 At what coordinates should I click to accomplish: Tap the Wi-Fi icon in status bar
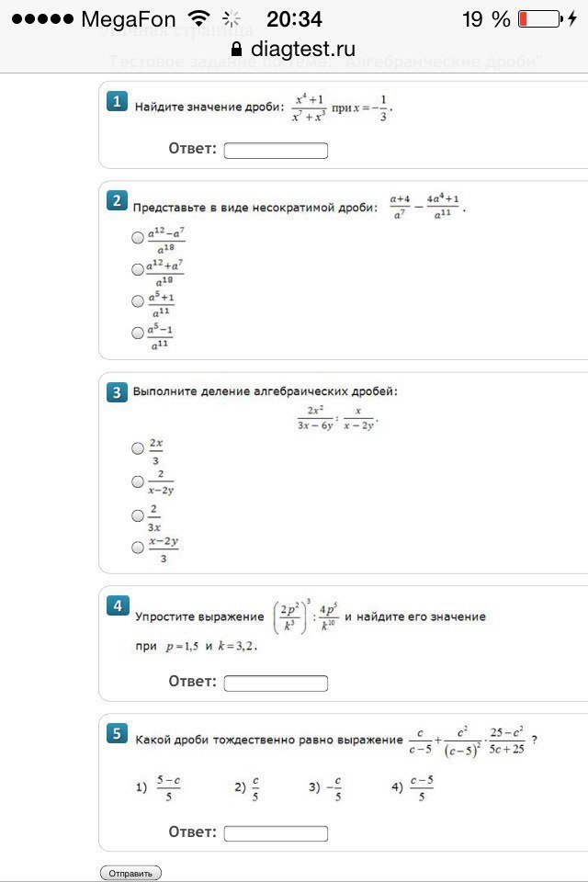point(198,19)
